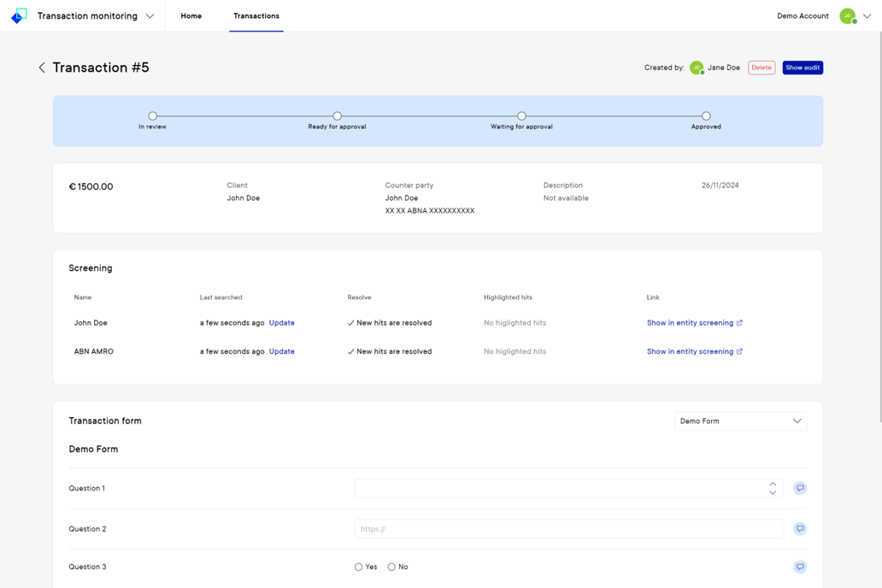Viewport: 882px width, 588px height.
Task: Click the 26/11/2024 date
Action: point(720,185)
